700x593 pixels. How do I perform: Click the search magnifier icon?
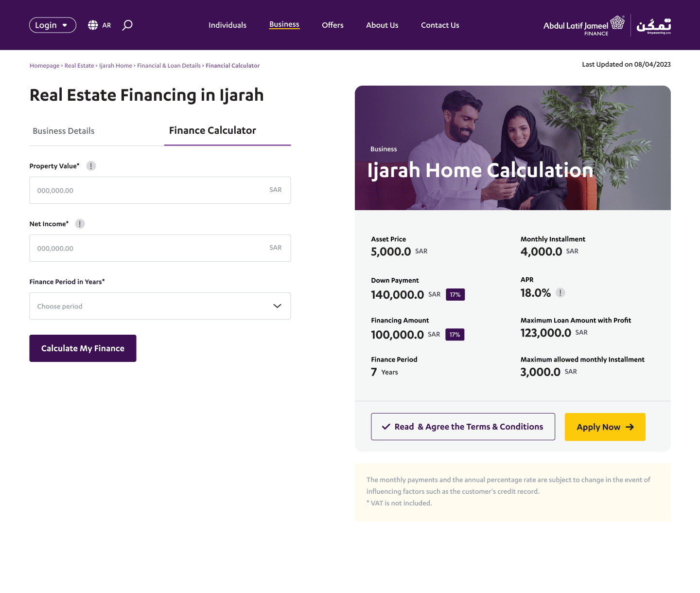coord(127,25)
